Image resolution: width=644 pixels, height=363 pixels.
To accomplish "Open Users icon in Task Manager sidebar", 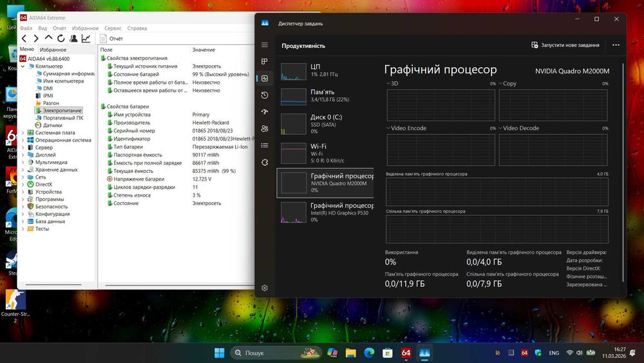I will [x=265, y=129].
